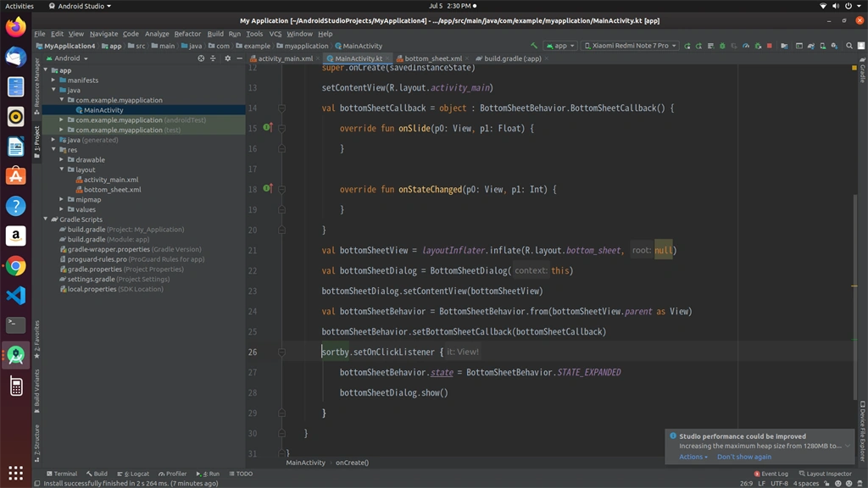
Task: Collapse the Gradle Scripts node
Action: pos(46,219)
